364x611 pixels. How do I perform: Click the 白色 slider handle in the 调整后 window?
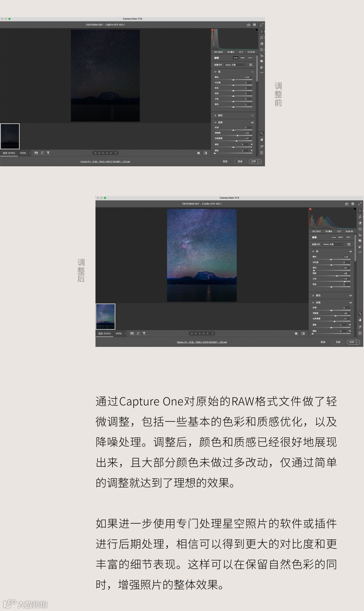coord(345,281)
